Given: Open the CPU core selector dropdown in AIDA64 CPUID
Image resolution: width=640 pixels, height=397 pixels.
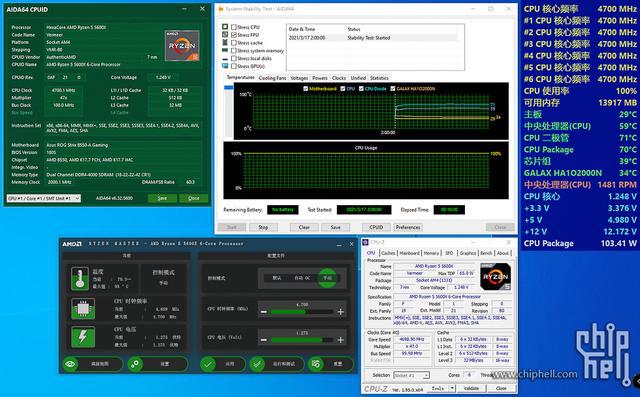Looking at the screenshot, I should tap(44, 198).
